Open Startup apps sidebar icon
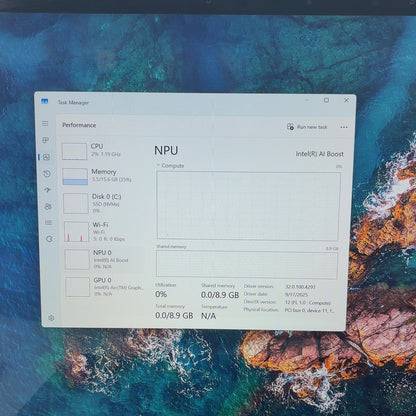Image resolution: width=416 pixels, height=416 pixels. pyautogui.click(x=47, y=190)
